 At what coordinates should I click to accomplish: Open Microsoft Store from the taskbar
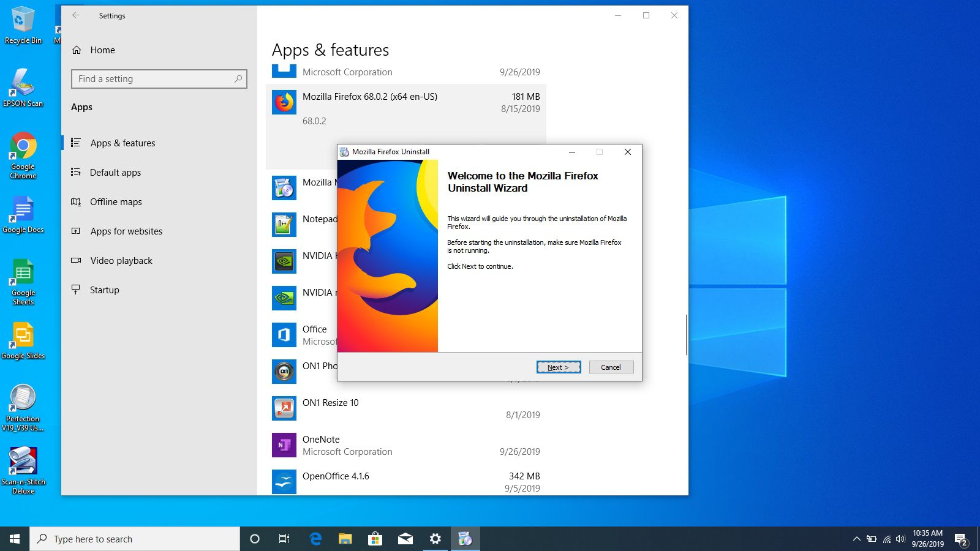point(375,539)
